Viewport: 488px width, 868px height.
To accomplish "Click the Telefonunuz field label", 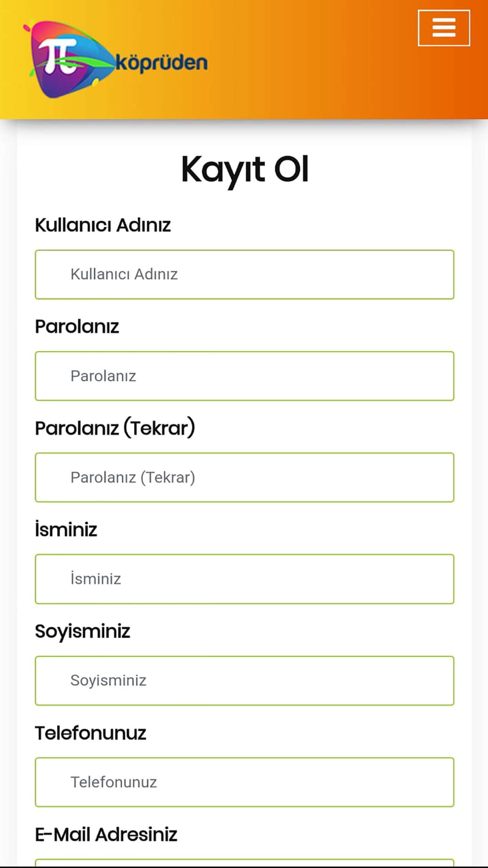I will pyautogui.click(x=90, y=733).
